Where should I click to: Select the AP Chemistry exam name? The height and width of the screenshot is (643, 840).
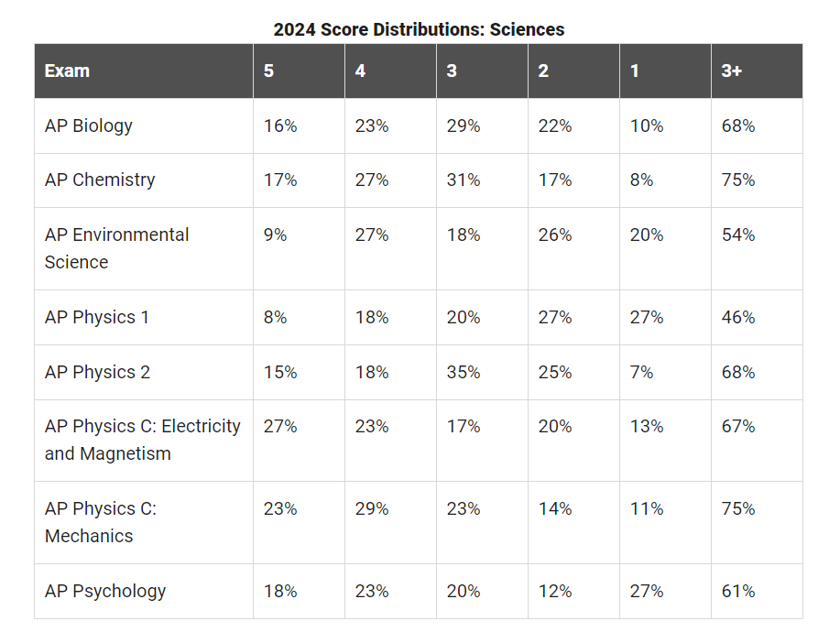(x=100, y=180)
